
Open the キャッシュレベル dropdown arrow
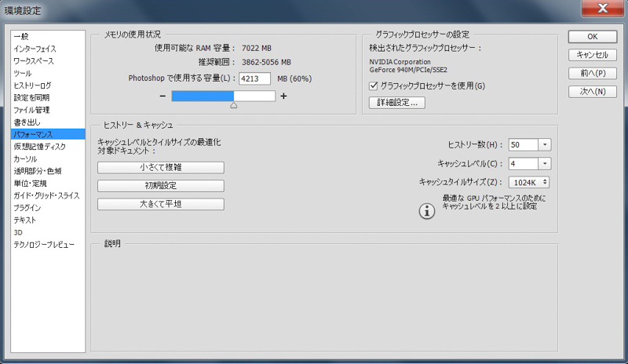pos(545,163)
